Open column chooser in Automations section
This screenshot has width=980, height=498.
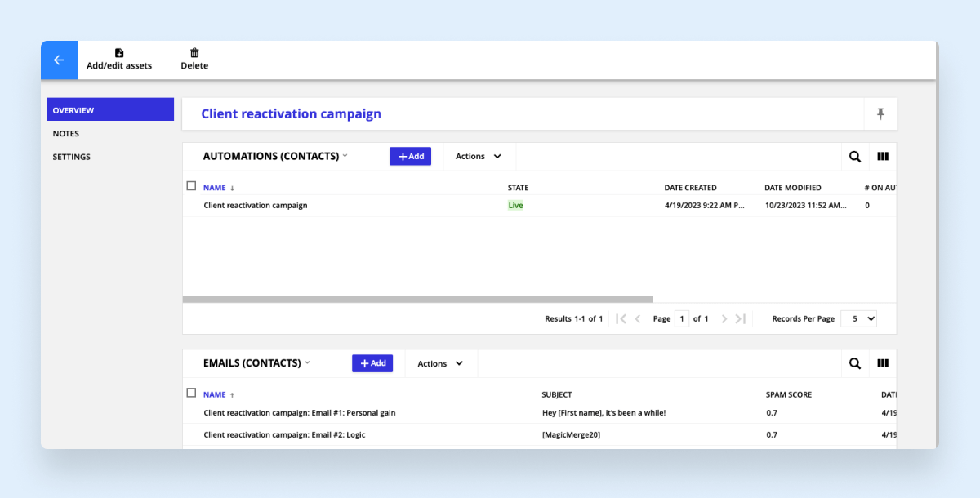pyautogui.click(x=883, y=157)
